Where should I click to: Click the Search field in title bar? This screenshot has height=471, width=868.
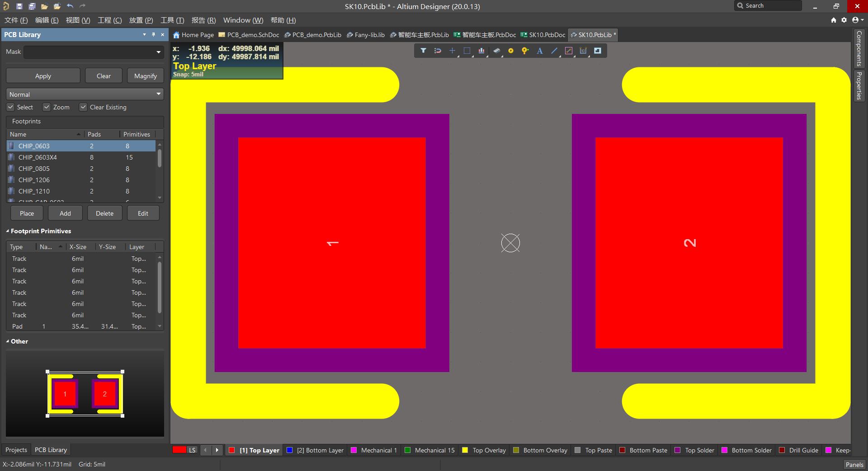768,6
